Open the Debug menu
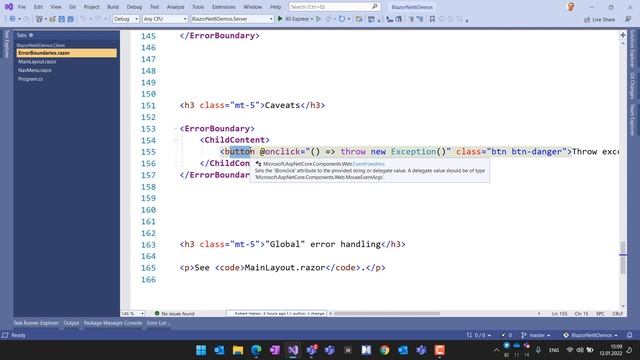Viewport: 640px width, 360px height. (134, 7)
